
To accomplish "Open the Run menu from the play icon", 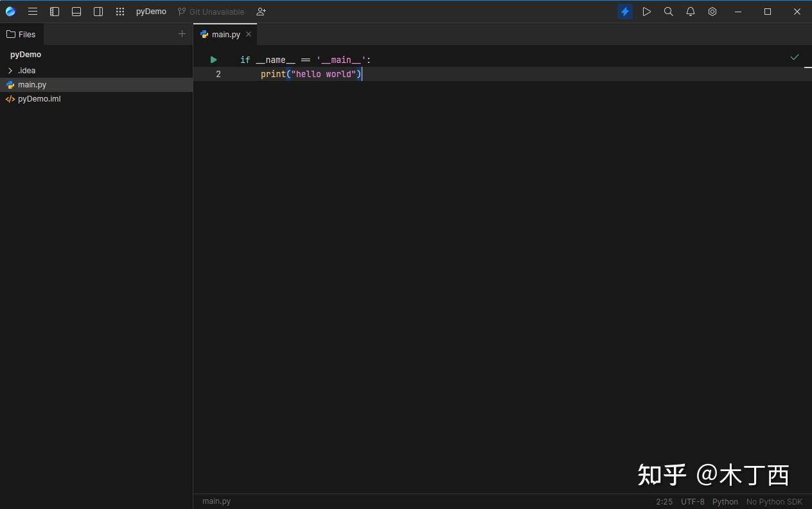I will [x=646, y=11].
